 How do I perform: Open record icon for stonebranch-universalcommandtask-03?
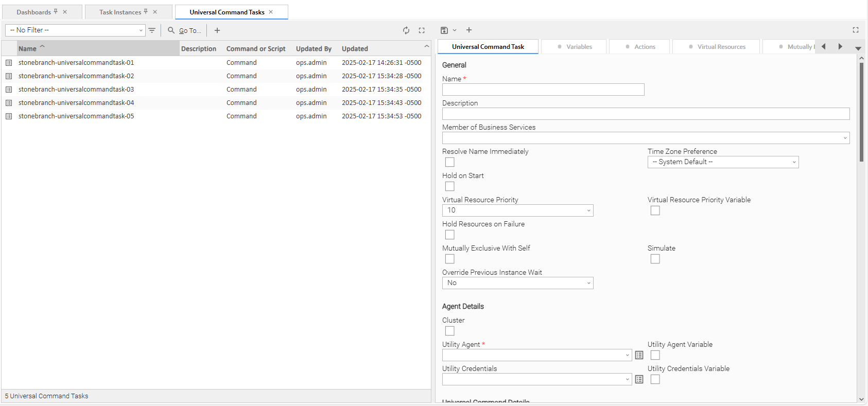[x=9, y=90]
